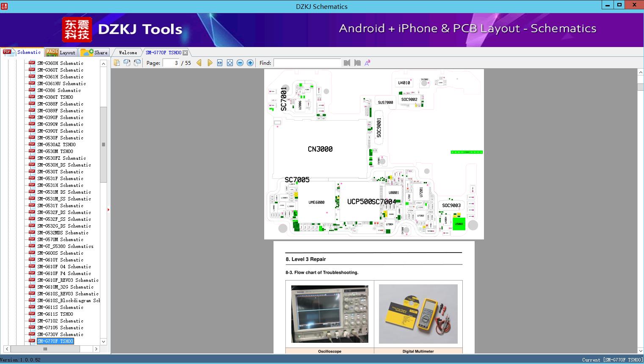Select SM-G530AZ TSHOO tree item
644x364 pixels.
click(56, 144)
